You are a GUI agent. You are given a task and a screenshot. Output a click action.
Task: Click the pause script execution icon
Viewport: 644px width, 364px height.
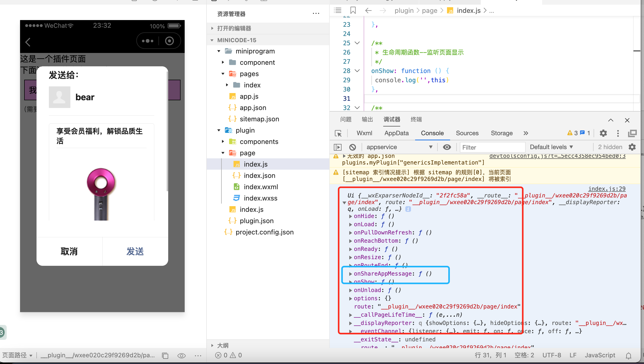pyautogui.click(x=338, y=147)
